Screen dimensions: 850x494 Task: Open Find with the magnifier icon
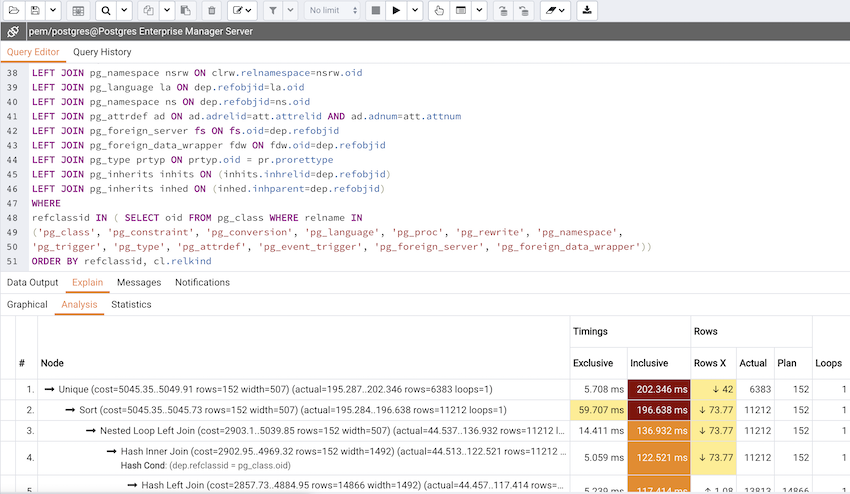(x=106, y=10)
